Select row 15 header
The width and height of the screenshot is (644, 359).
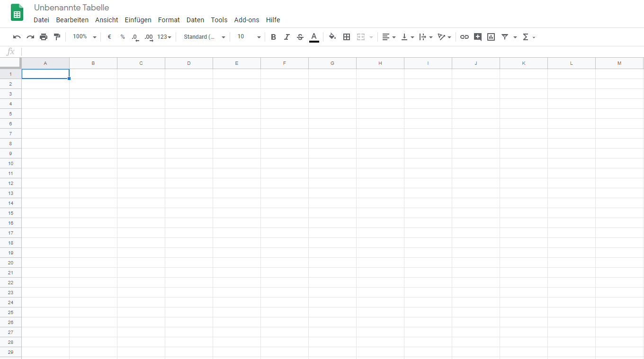click(10, 213)
